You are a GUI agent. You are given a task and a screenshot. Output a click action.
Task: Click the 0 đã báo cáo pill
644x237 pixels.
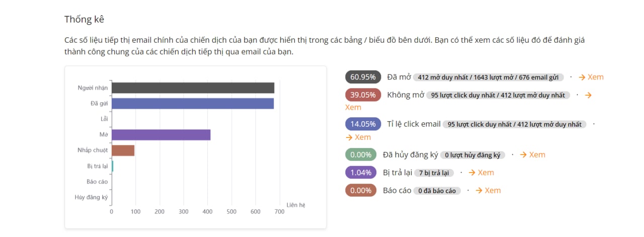(437, 191)
